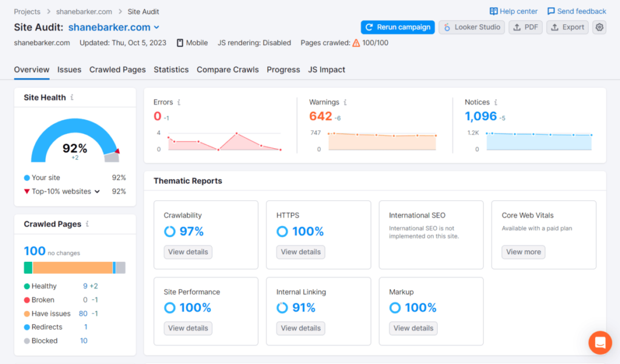Click the Warnings info icon
Viewport: 620px width, 364px height.
coord(345,102)
